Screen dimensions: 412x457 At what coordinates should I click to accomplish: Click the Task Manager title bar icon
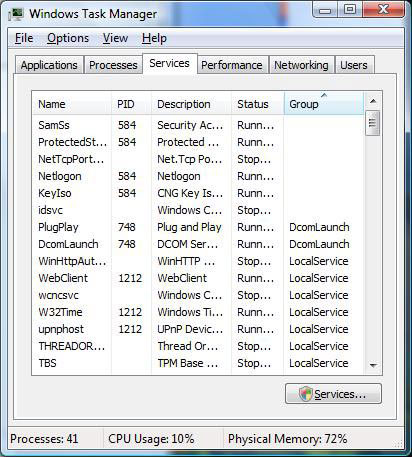[x=16, y=14]
